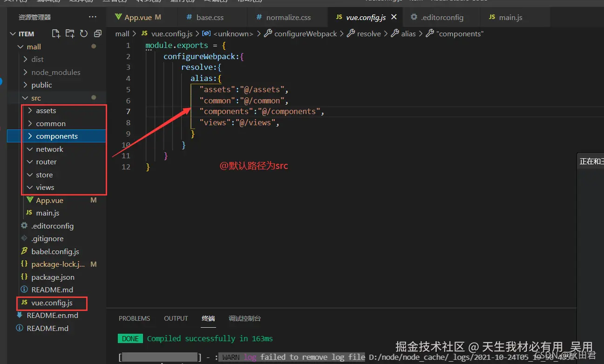
Task: Click the New File icon in explorer header
Action: (56, 34)
